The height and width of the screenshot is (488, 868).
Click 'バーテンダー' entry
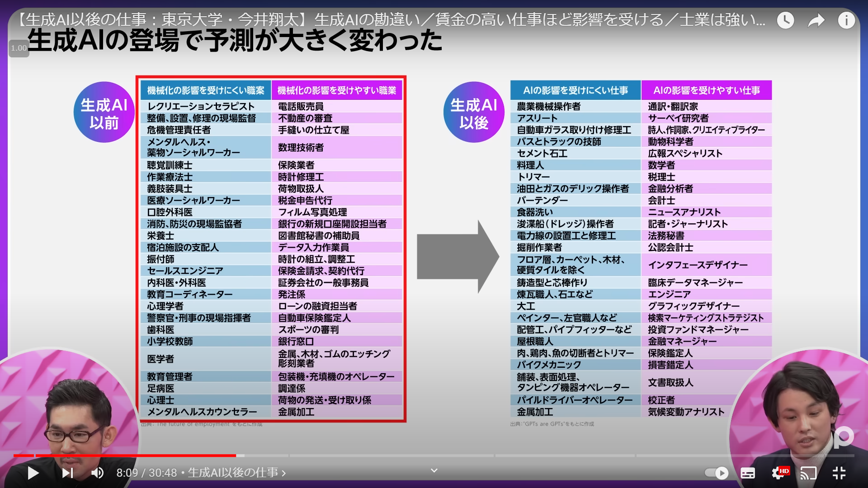(x=542, y=200)
